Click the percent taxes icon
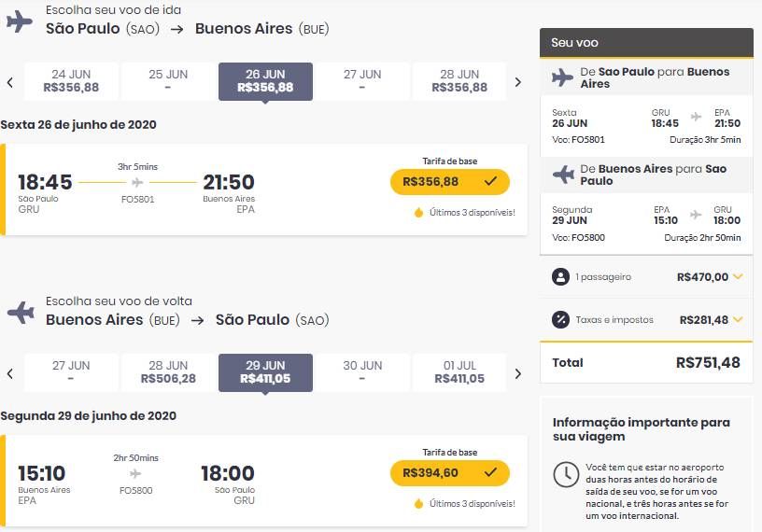This screenshot has width=762, height=532. (x=560, y=320)
